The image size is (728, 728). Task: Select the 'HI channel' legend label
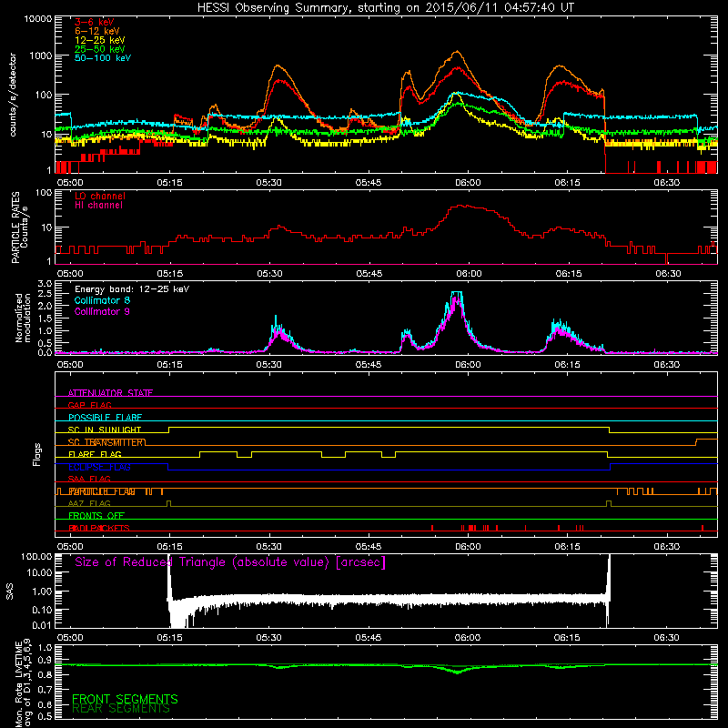[98, 206]
